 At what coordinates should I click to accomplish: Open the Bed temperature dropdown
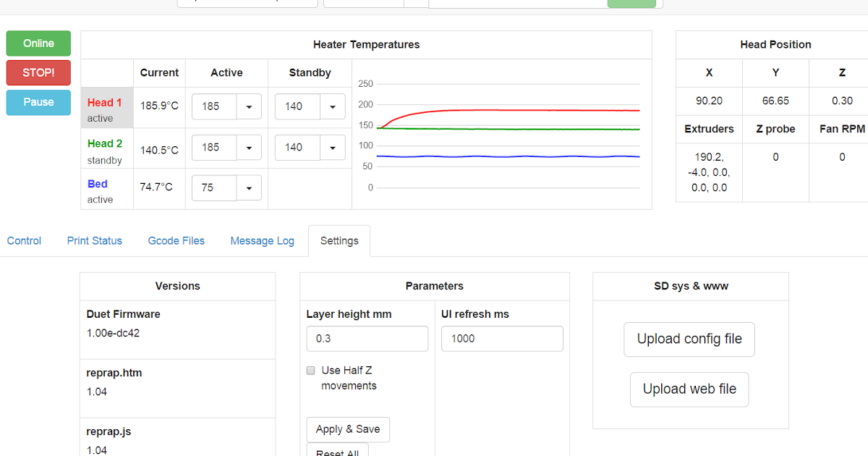pos(249,187)
